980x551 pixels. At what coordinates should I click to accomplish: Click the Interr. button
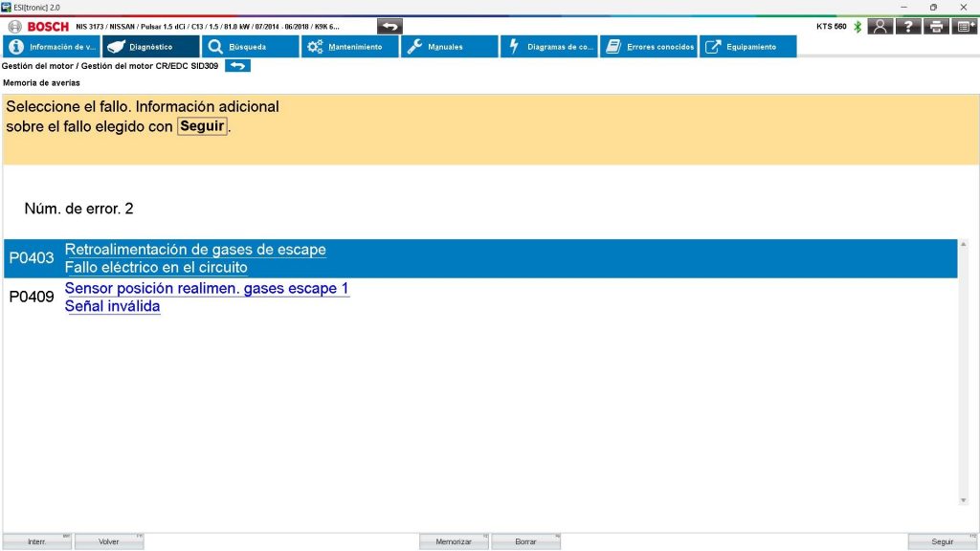[x=37, y=541]
